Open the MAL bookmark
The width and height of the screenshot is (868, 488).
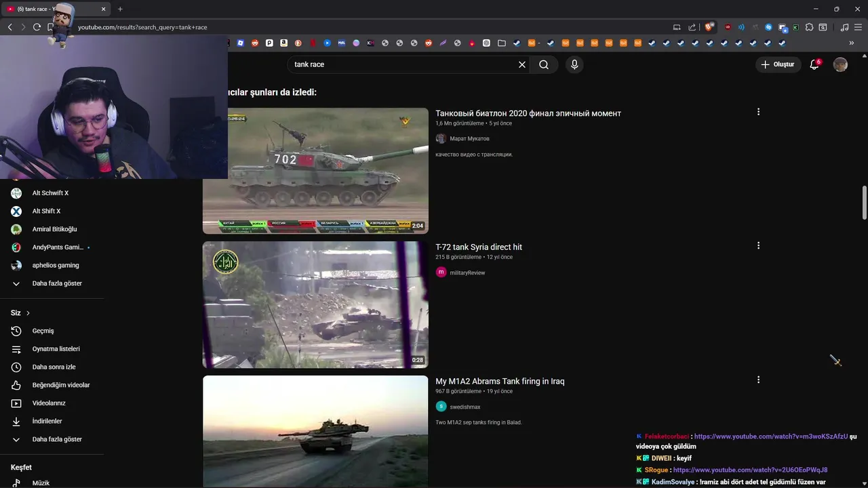[341, 43]
